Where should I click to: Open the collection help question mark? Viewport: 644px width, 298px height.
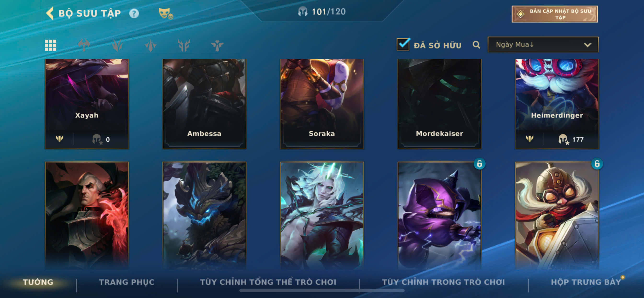coord(134,13)
